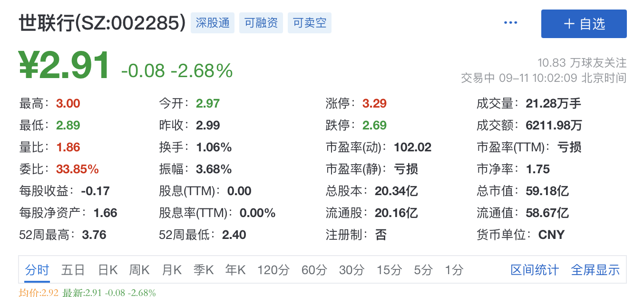Click the 市盈率(TTM) value 亏损
The width and height of the screenshot is (644, 297).
click(569, 147)
